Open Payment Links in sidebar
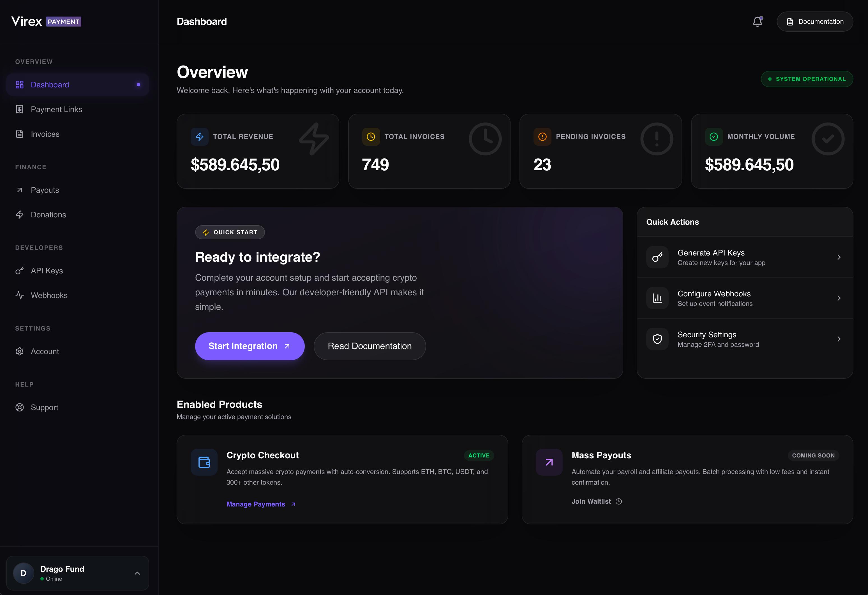Image resolution: width=868 pixels, height=595 pixels. 56,109
